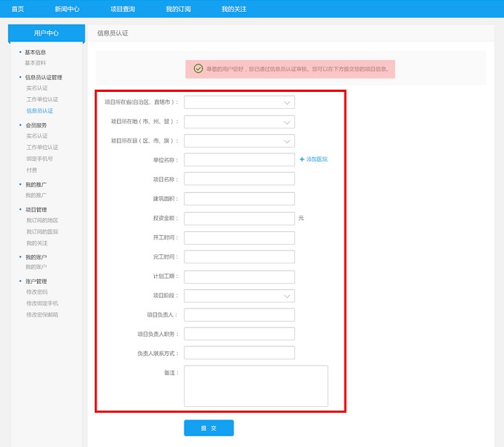The height and width of the screenshot is (447, 504).
Task: Focus the 投资金额 input field
Action: [239, 219]
